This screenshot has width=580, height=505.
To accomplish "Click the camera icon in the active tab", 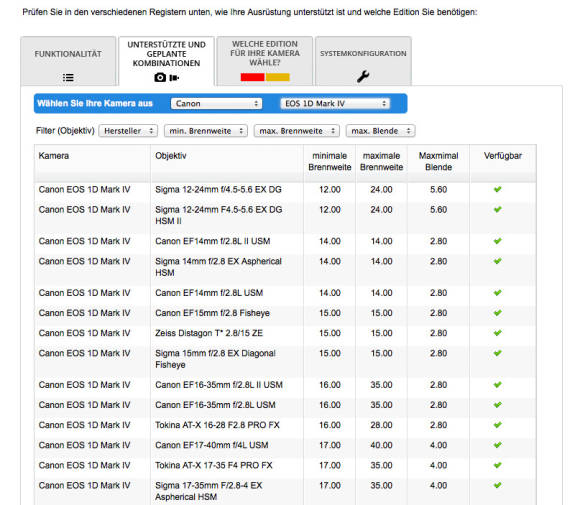I will (x=160, y=77).
